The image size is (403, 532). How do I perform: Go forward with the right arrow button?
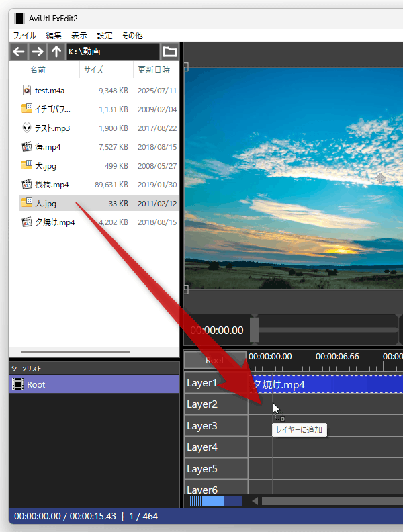pos(38,52)
